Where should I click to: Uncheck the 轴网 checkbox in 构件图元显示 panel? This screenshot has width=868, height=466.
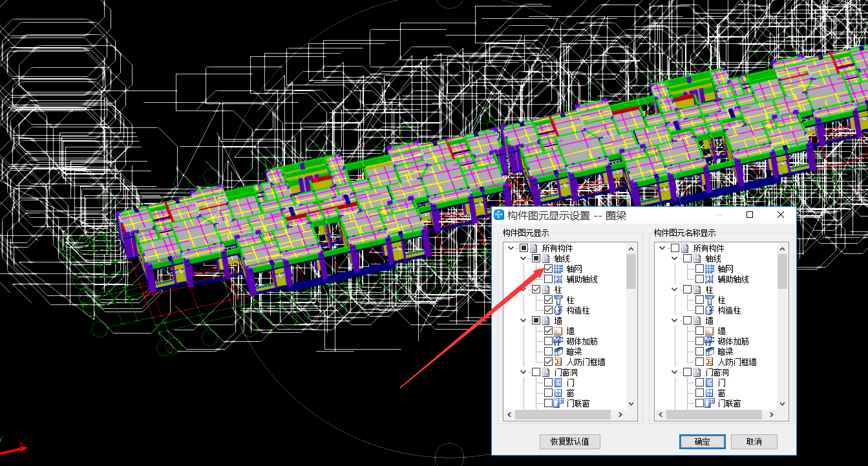point(548,269)
